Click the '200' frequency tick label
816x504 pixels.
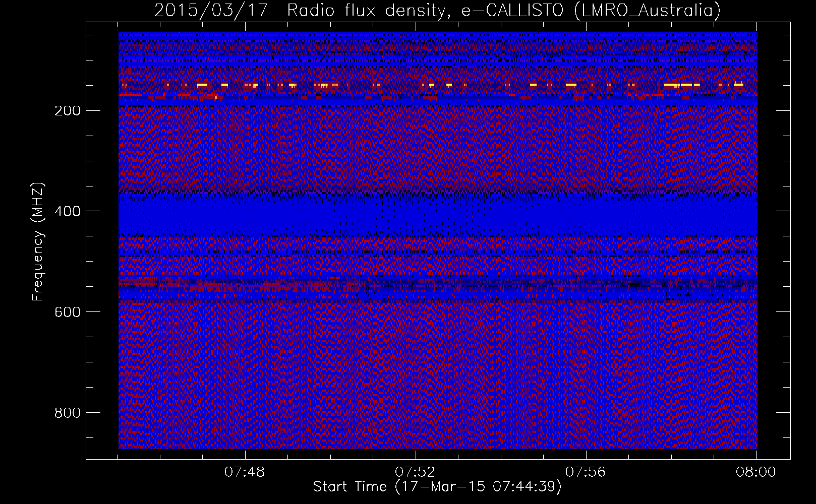tap(67, 110)
